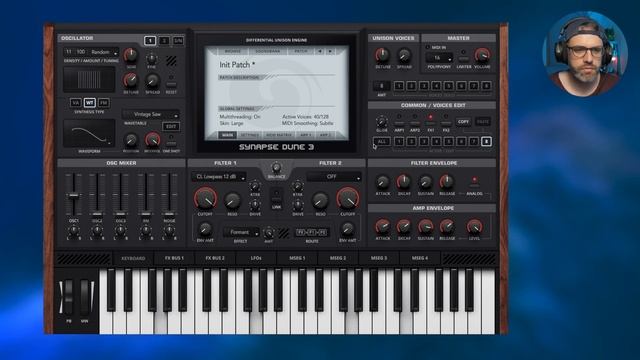Adjust the Filter Envelope Decay knob

(404, 182)
